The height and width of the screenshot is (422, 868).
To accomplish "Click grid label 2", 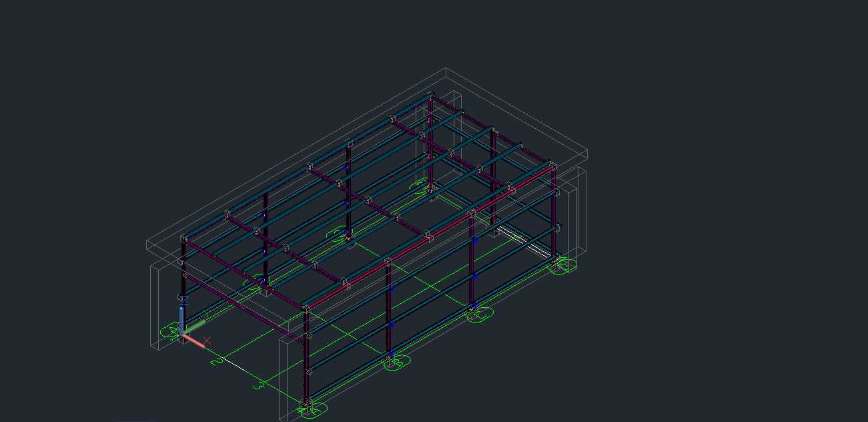I will (216, 361).
